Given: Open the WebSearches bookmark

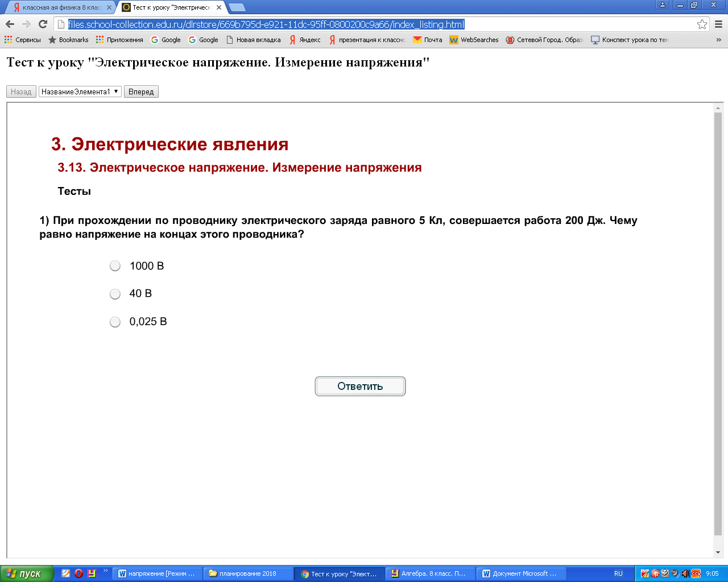Looking at the screenshot, I should 474,40.
